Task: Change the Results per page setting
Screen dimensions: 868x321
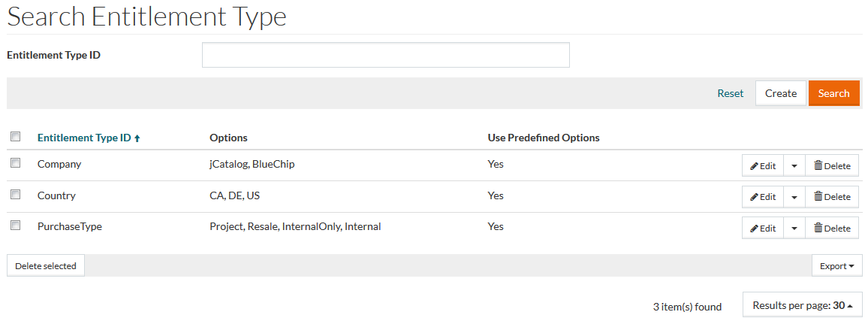Action: pyautogui.click(x=802, y=305)
